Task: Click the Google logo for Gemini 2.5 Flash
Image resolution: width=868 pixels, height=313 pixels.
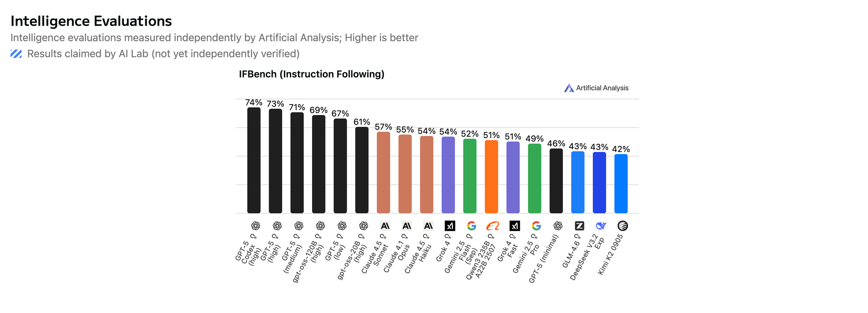Action: (x=471, y=226)
